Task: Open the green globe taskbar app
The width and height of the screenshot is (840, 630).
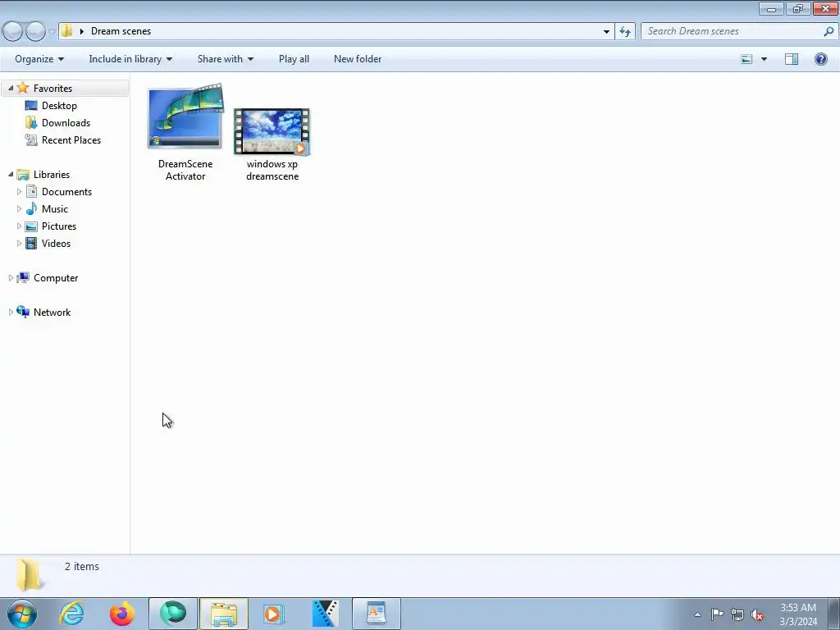Action: pos(173,614)
